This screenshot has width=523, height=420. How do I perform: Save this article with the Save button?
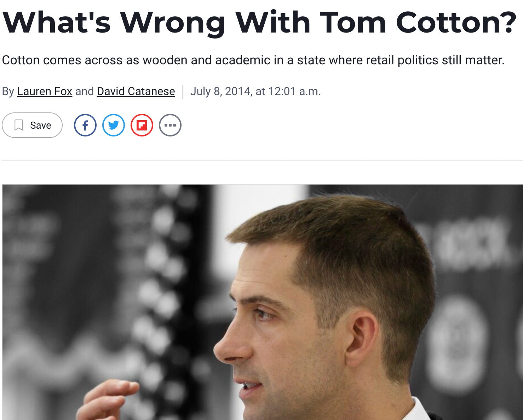tap(32, 125)
